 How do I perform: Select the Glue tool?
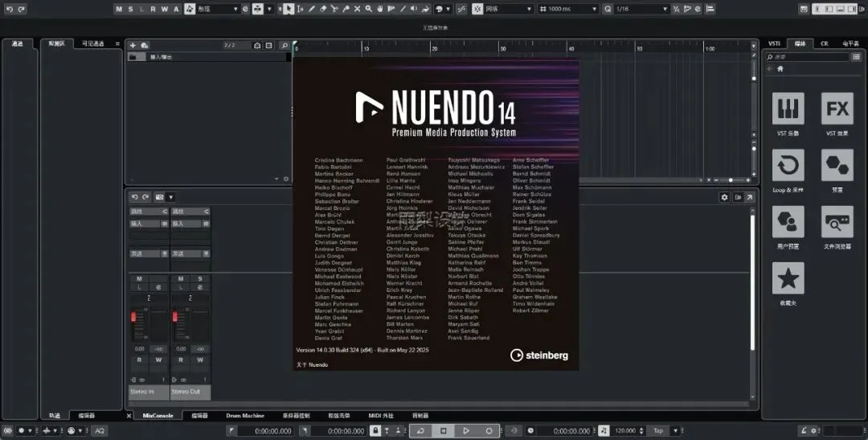click(x=346, y=9)
